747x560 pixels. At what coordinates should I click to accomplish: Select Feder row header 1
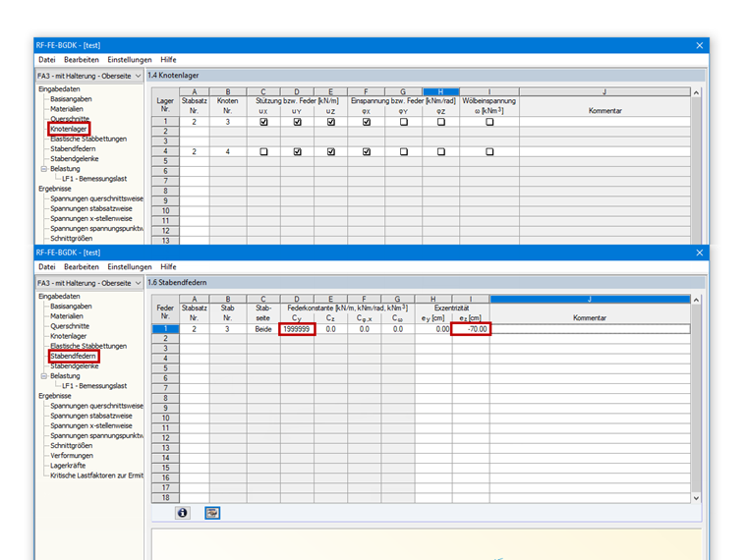pyautogui.click(x=165, y=329)
